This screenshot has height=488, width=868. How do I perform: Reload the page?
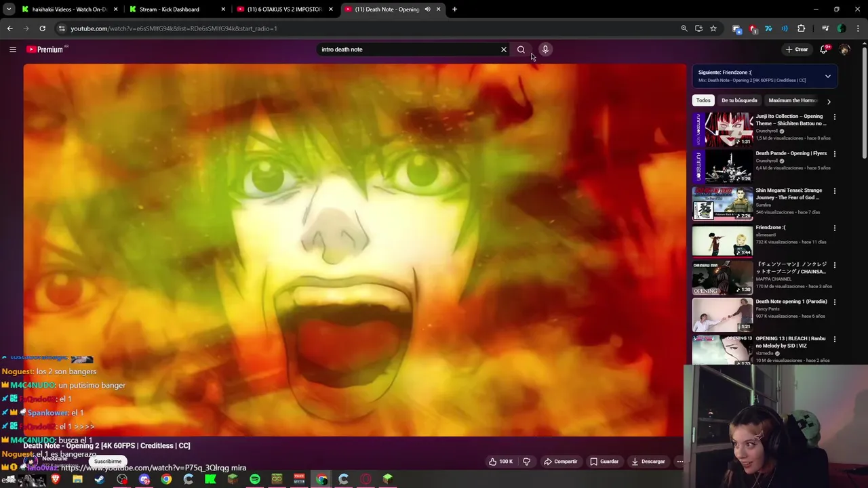click(42, 28)
